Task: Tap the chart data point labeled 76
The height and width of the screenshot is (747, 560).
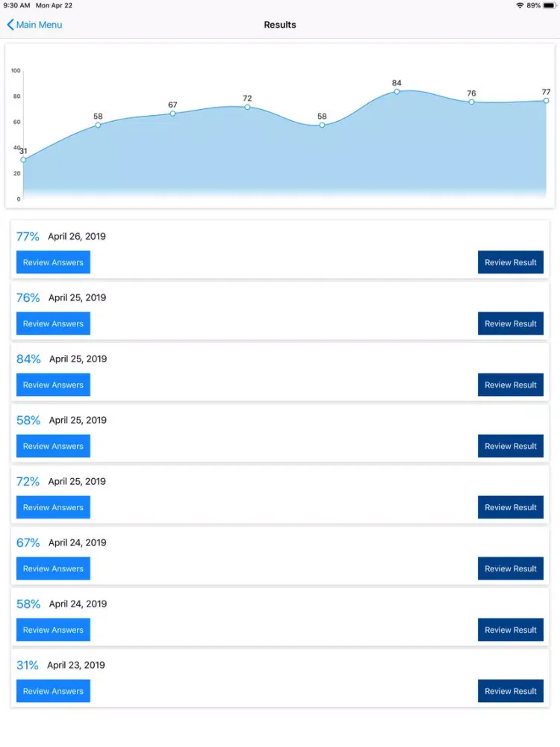Action: point(471,102)
